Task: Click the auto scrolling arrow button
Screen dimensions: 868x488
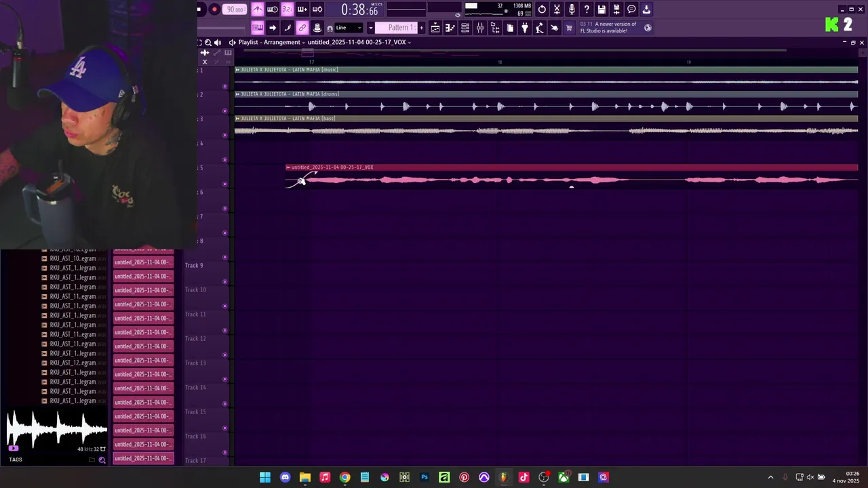Action: point(272,28)
